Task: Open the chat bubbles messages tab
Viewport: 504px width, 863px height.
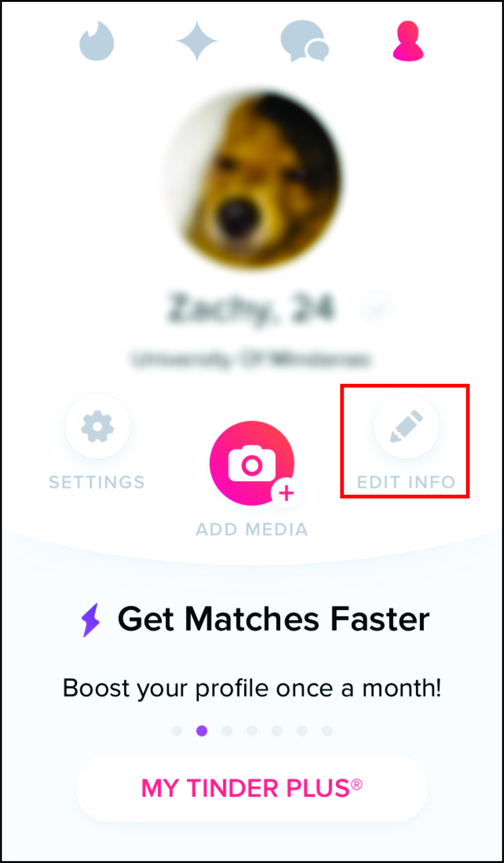Action: [305, 41]
